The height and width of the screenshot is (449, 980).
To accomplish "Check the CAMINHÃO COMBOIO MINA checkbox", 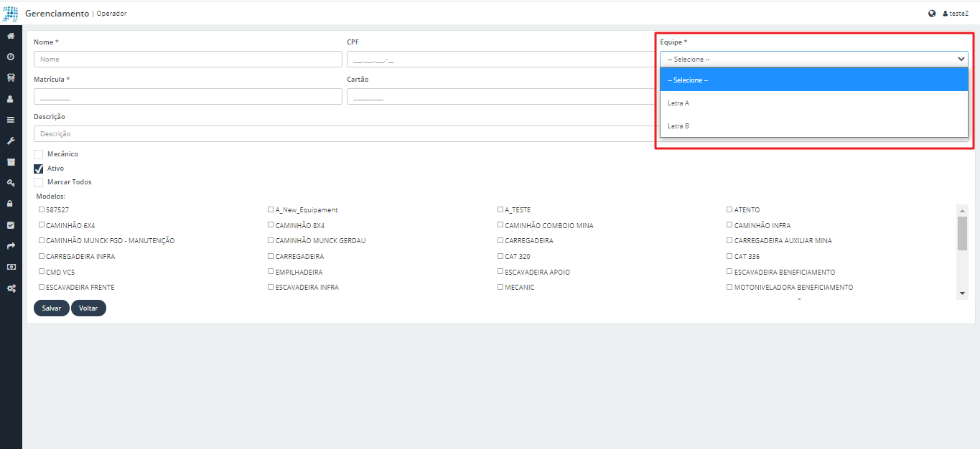I will [500, 225].
